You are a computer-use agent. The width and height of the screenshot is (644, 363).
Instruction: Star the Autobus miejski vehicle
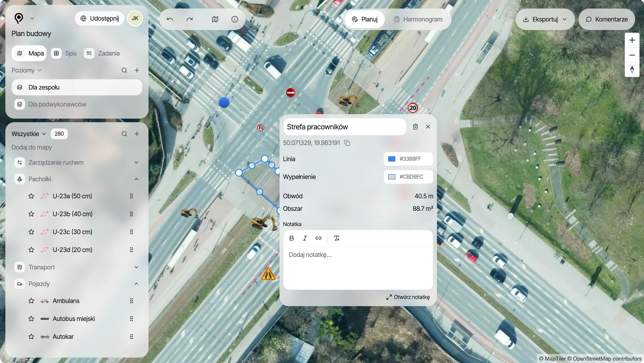[x=31, y=319]
